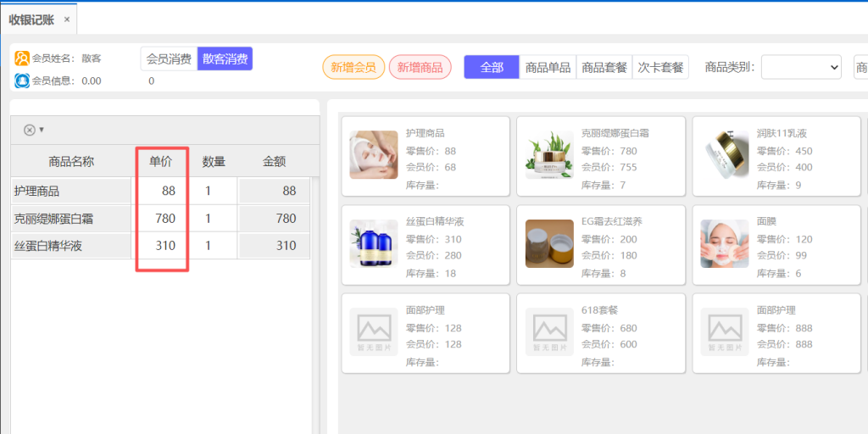This screenshot has height=434, width=868.
Task: Close the 收银记账 tab
Action: point(67,19)
